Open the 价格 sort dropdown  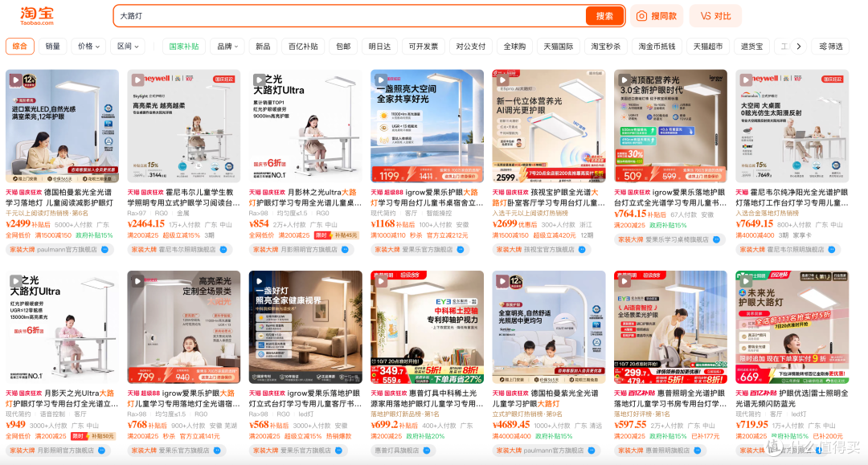(x=88, y=47)
